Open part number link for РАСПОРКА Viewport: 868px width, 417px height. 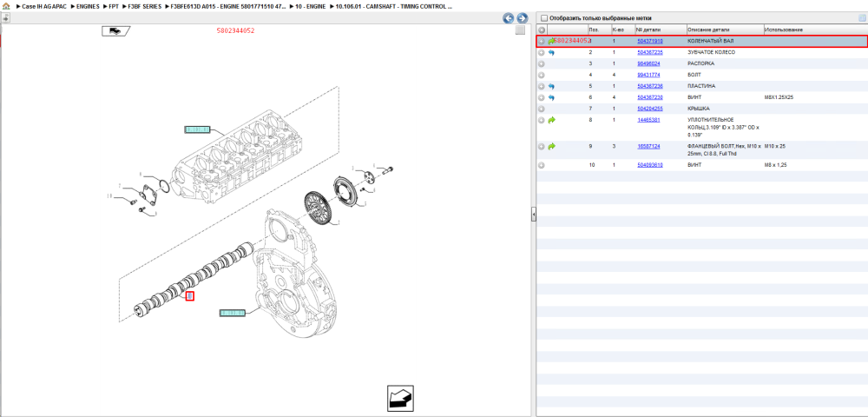[650, 63]
